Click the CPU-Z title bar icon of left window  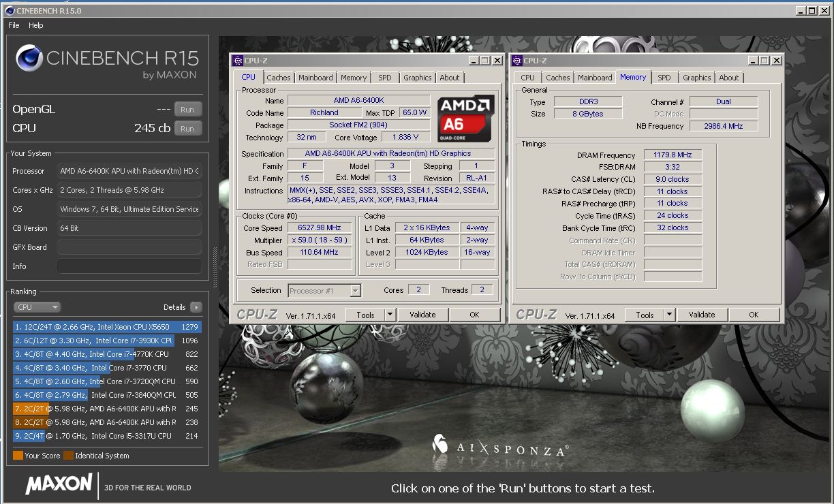[237, 61]
